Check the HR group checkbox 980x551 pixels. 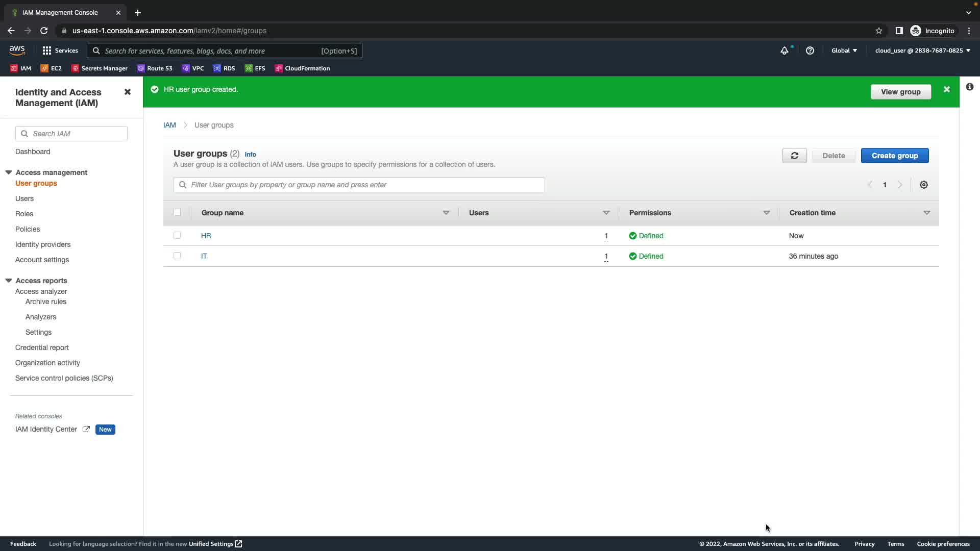tap(177, 235)
